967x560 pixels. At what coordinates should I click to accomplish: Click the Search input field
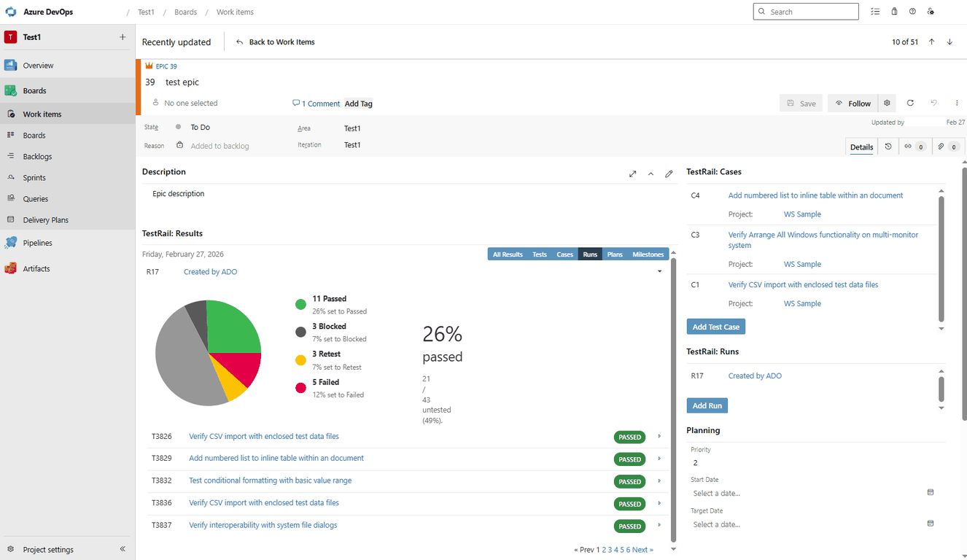click(806, 12)
